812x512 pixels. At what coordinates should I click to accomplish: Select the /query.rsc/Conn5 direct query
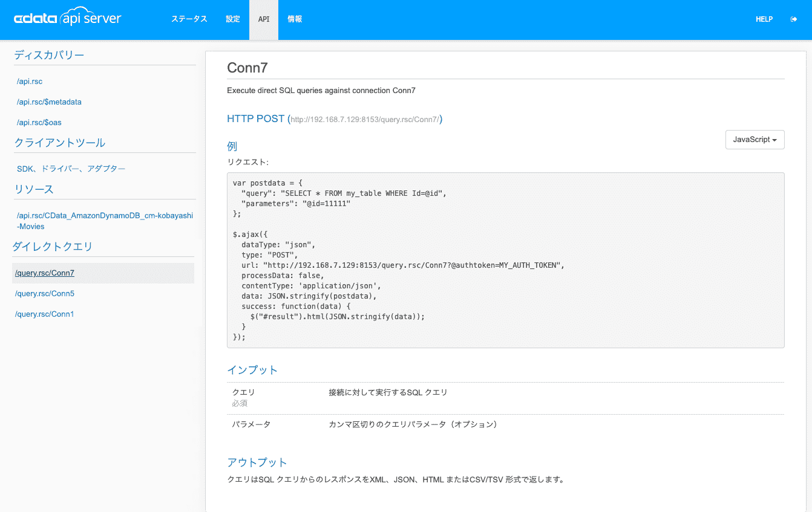(45, 294)
